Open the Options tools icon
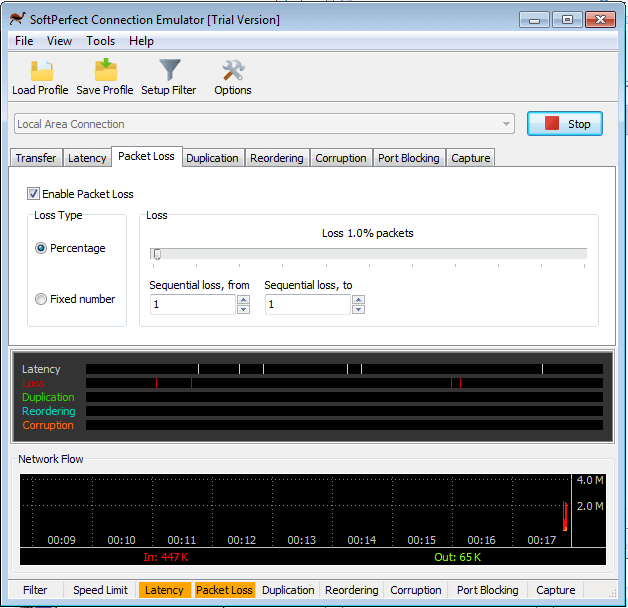Image resolution: width=628 pixels, height=608 pixels. pyautogui.click(x=233, y=70)
